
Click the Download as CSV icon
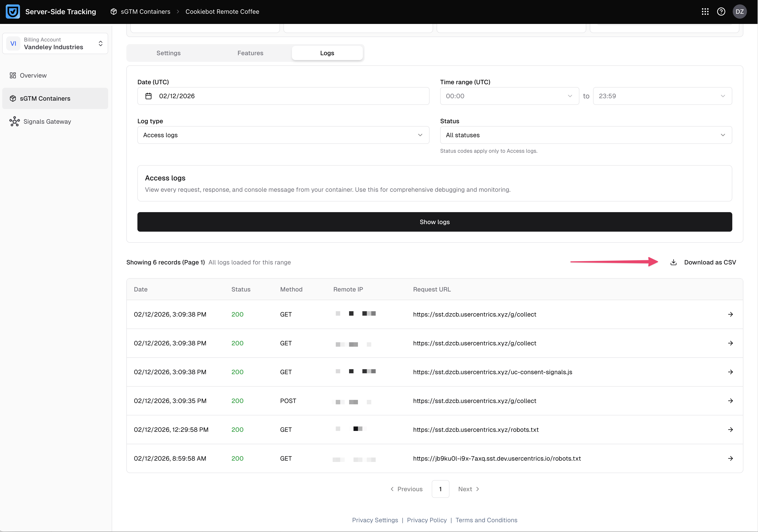pyautogui.click(x=674, y=262)
